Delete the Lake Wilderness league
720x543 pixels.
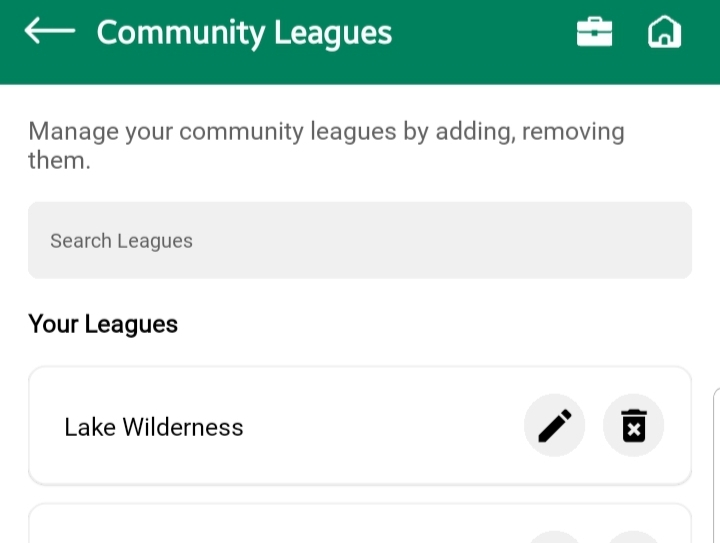click(x=633, y=427)
